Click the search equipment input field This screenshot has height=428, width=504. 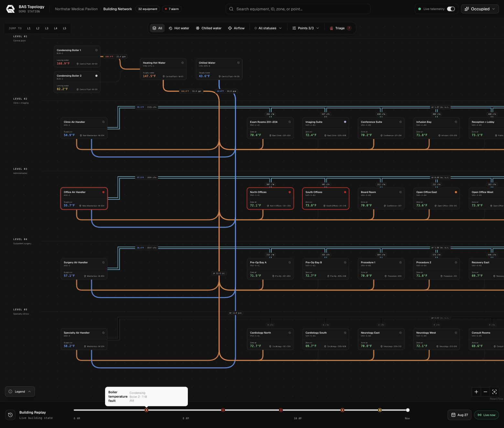[298, 9]
